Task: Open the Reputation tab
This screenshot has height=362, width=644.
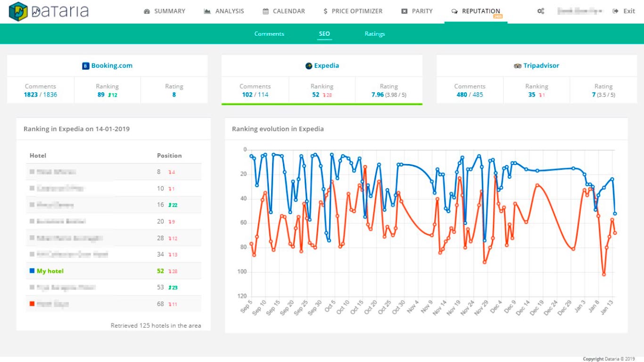Action: point(476,11)
